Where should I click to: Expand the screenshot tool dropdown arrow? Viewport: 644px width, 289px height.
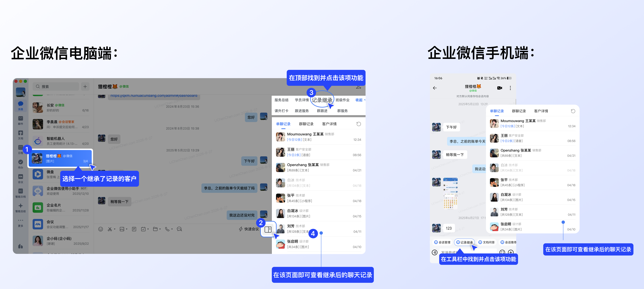tap(115, 229)
